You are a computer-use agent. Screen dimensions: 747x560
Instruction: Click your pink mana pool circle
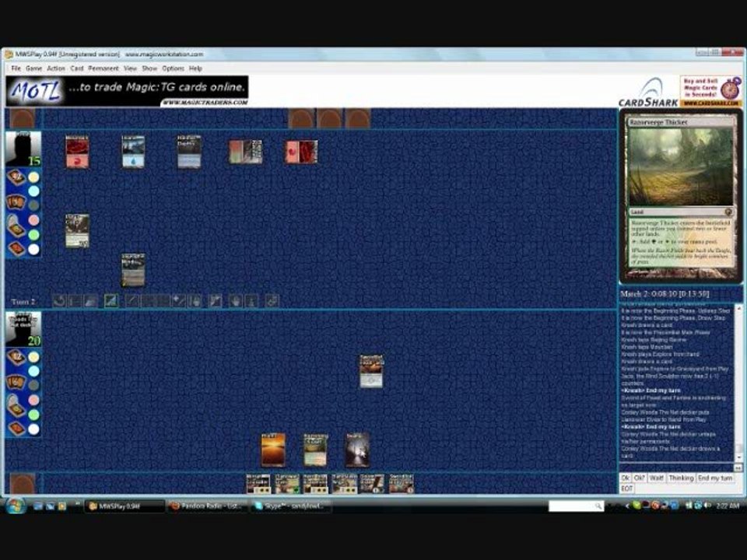click(x=33, y=400)
